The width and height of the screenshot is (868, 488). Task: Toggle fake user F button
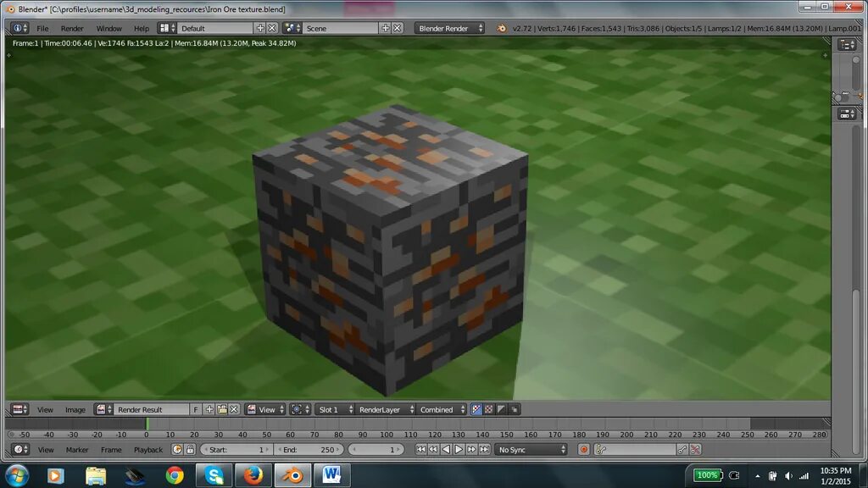pos(196,409)
